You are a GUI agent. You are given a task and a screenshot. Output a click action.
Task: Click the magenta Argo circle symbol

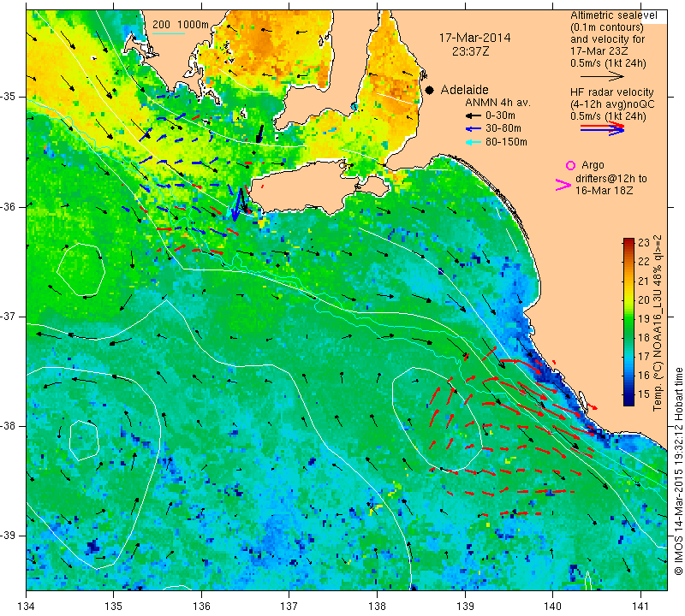tap(570, 165)
